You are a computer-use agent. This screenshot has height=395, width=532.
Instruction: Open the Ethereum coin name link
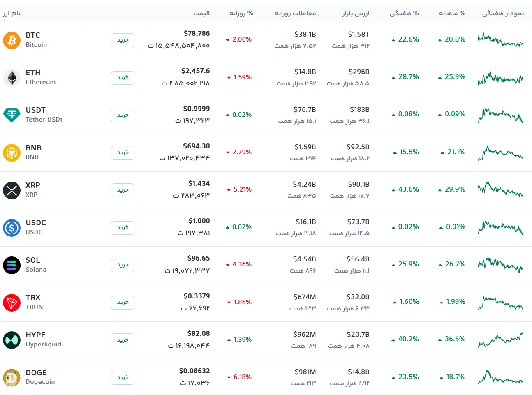[x=40, y=82]
